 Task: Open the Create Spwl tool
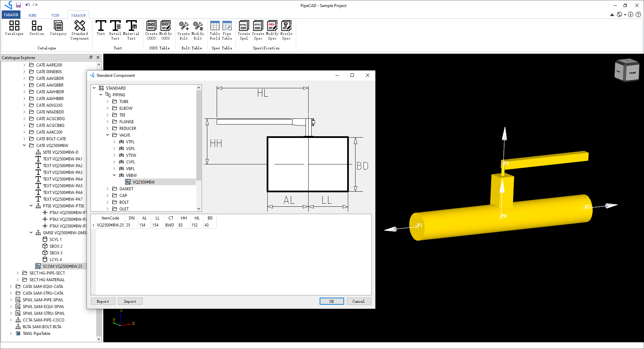[244, 30]
